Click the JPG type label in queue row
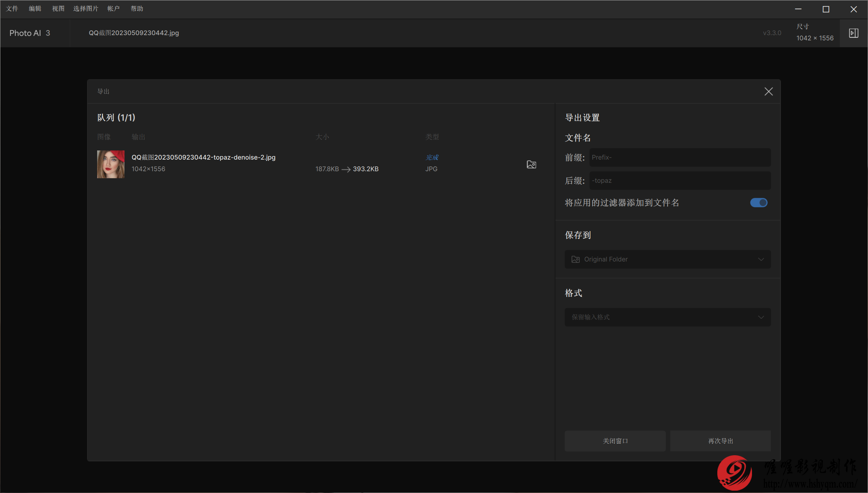 (431, 169)
